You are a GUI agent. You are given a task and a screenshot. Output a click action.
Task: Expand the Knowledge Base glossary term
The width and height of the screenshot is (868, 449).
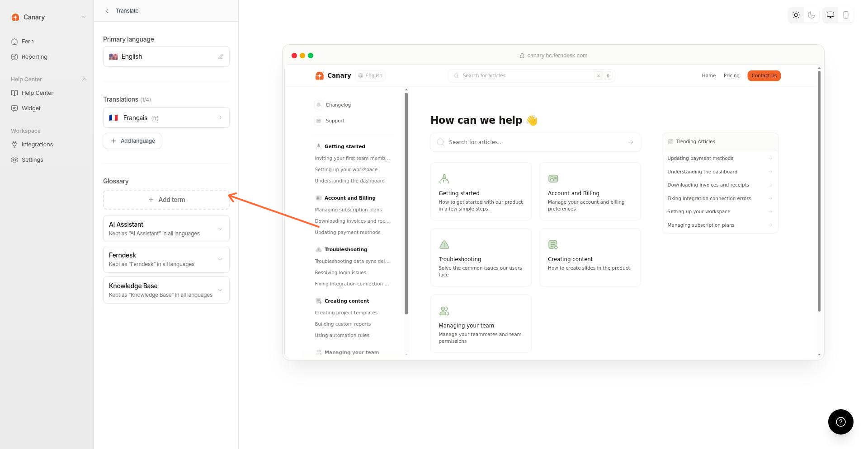click(166, 290)
